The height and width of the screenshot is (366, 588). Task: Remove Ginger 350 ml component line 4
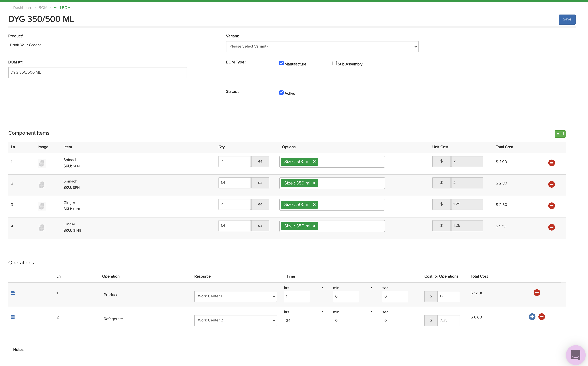click(551, 227)
